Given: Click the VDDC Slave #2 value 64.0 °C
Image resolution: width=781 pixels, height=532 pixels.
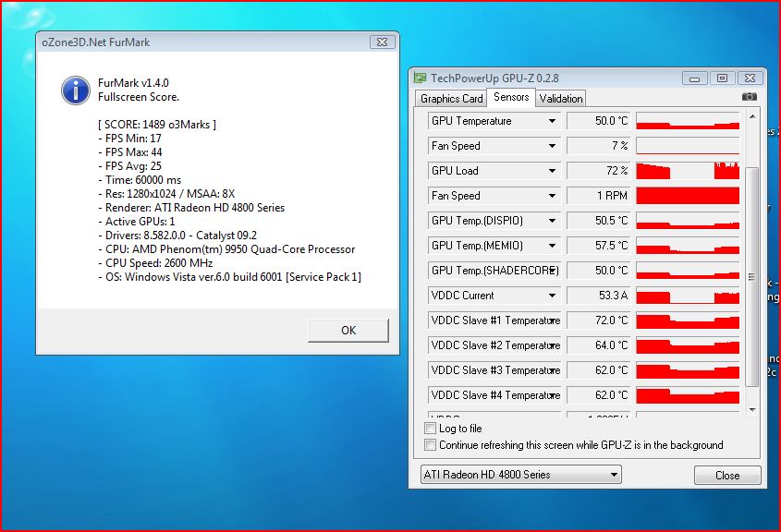Looking at the screenshot, I should pos(599,345).
